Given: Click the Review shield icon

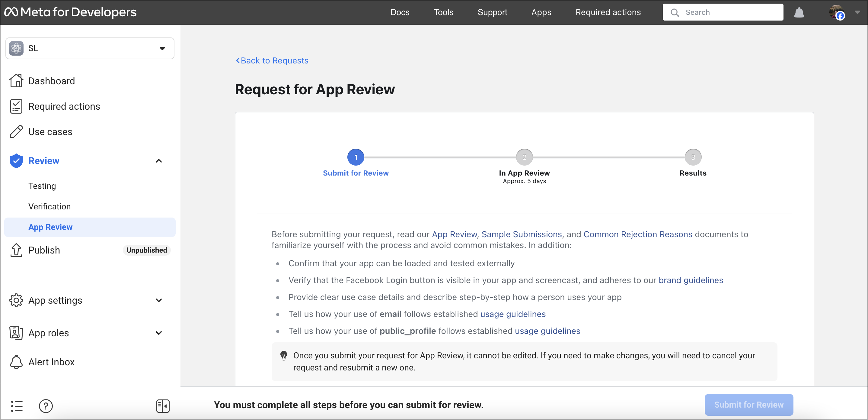Looking at the screenshot, I should point(16,161).
